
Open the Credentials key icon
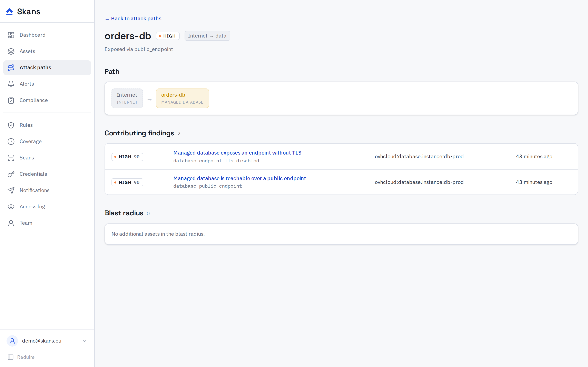tap(11, 174)
